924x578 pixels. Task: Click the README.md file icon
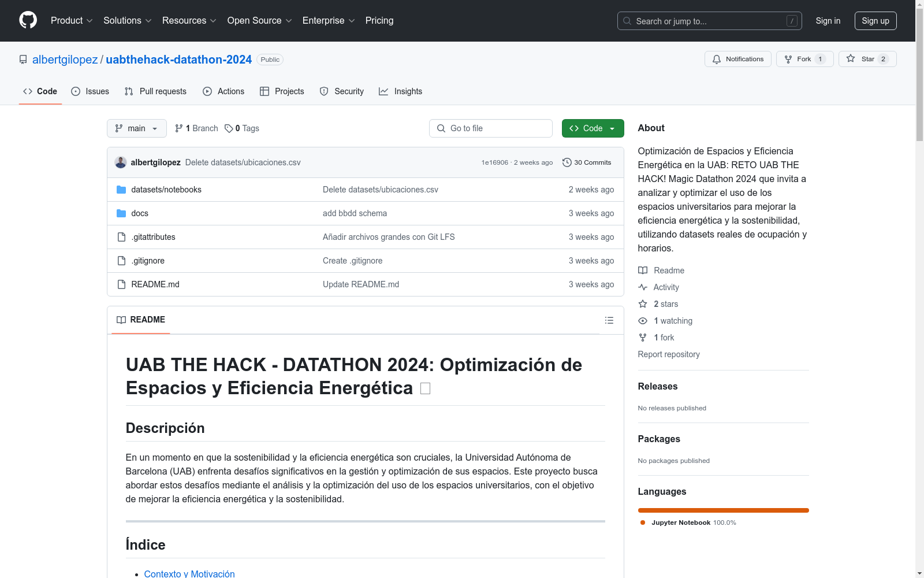(x=121, y=284)
